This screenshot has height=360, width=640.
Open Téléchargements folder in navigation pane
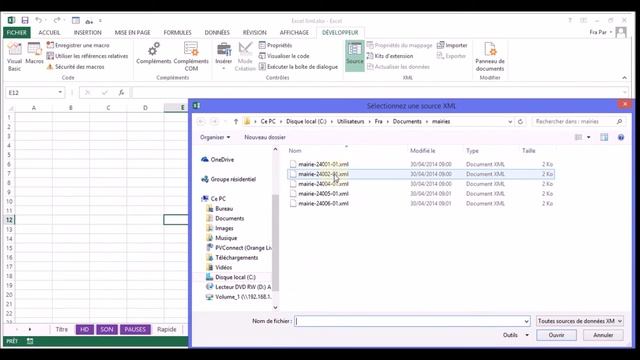coord(232,258)
